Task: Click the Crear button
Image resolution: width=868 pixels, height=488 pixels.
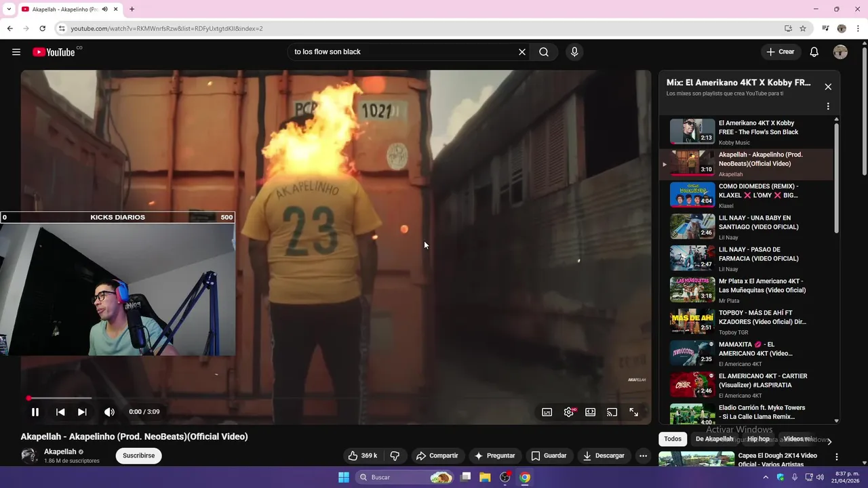Action: [x=781, y=52]
